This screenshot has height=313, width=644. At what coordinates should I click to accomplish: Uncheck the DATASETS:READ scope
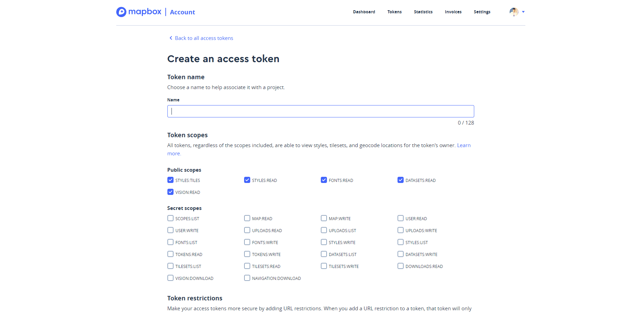(401, 180)
